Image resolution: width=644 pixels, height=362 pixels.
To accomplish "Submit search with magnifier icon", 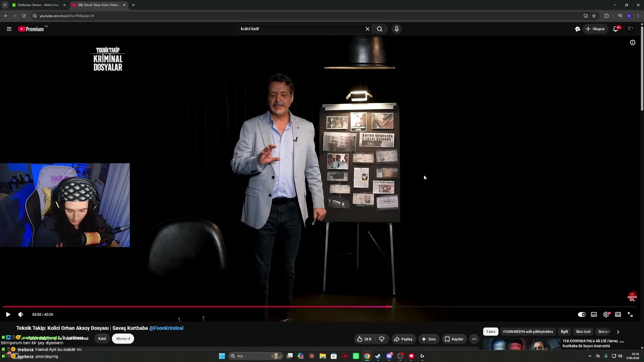I will [x=380, y=29].
